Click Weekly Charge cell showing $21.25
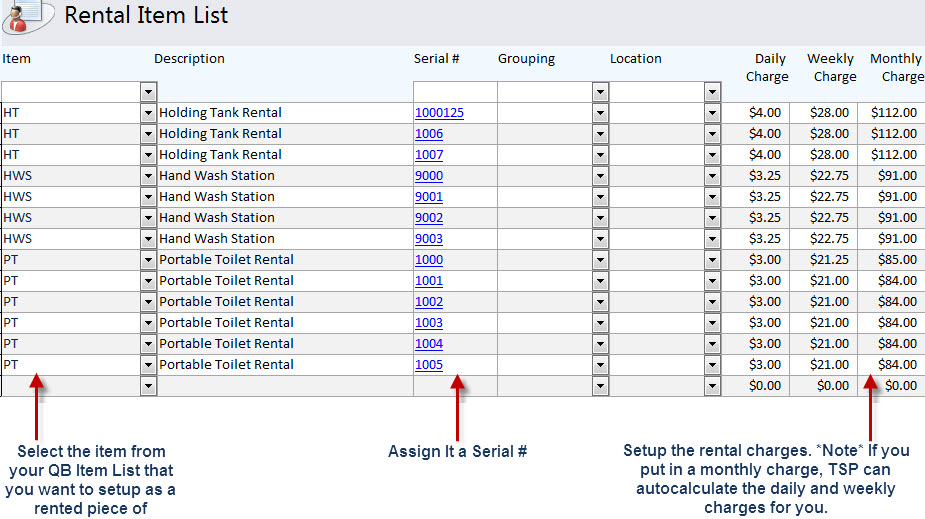This screenshot has width=925, height=519. pyautogui.click(x=824, y=260)
